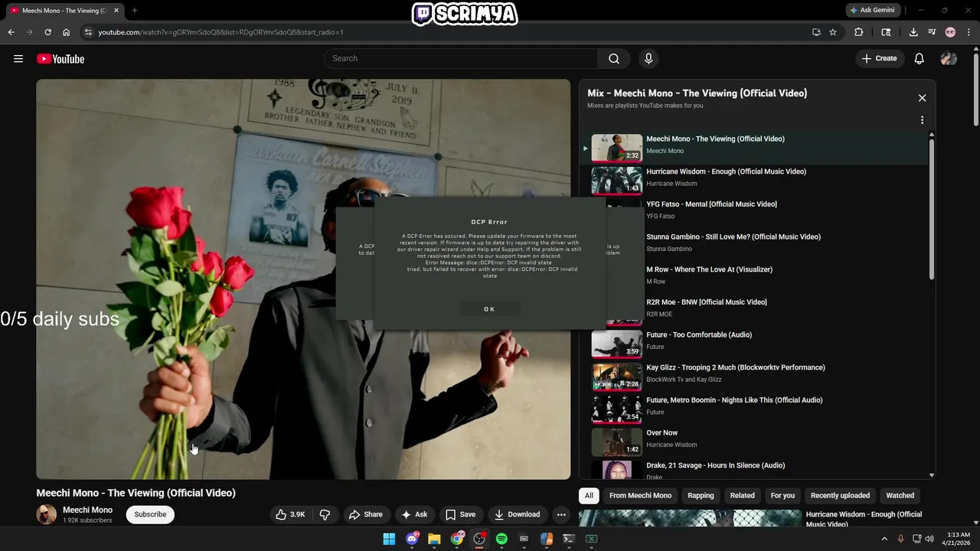Screen dimensions: 980x551
Task: Select the Rapping filter chip
Action: tap(701, 495)
